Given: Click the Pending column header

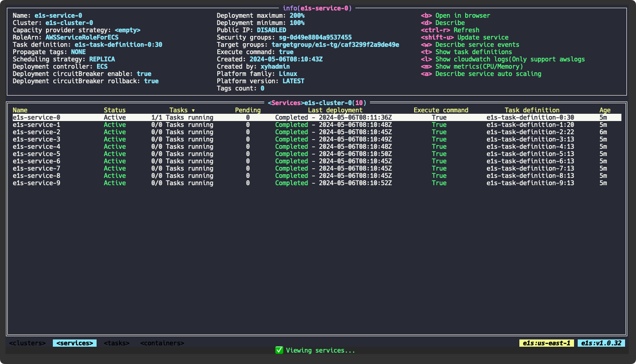Looking at the screenshot, I should coord(248,110).
